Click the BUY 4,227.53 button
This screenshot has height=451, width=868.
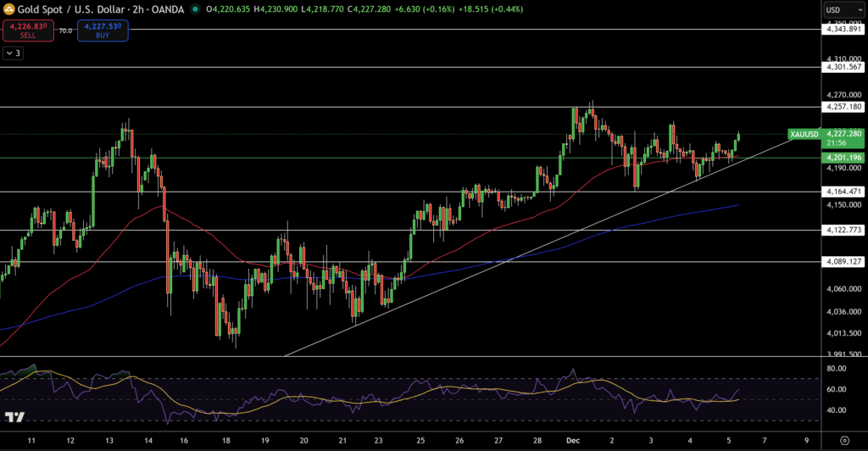103,31
